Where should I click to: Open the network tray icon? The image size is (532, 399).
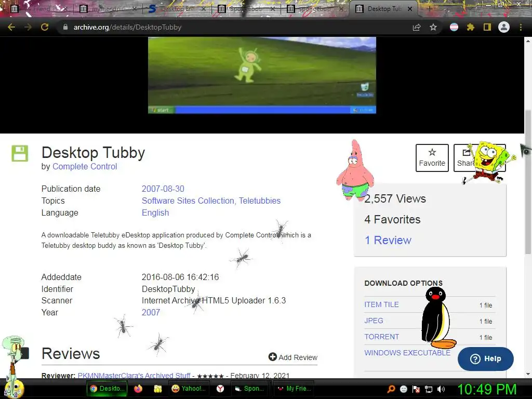429,389
